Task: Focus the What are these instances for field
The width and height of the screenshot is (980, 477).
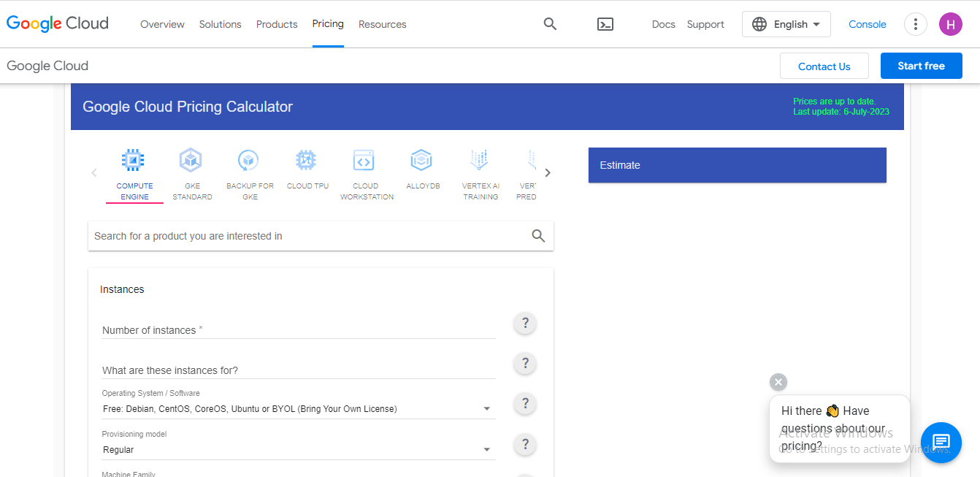Action: 299,370
